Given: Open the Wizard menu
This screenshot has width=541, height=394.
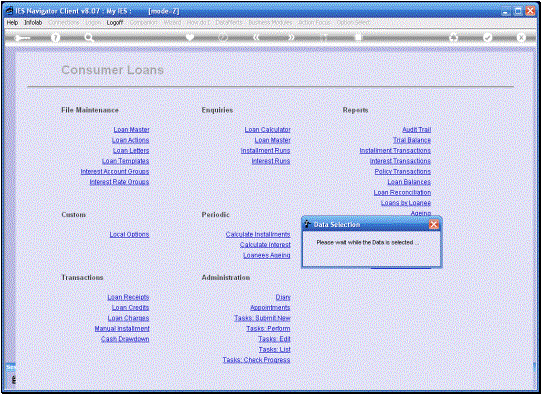Looking at the screenshot, I should (x=172, y=22).
